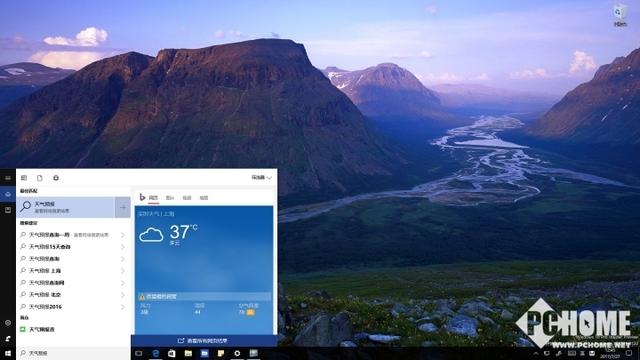Click the see all web results bar
640x360 pixels.
[x=204, y=340]
